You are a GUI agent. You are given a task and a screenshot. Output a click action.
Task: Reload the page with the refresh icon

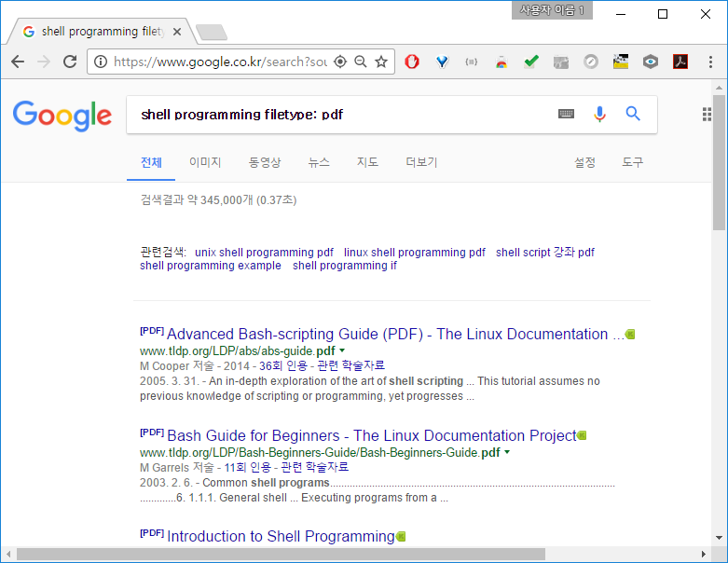click(70, 62)
